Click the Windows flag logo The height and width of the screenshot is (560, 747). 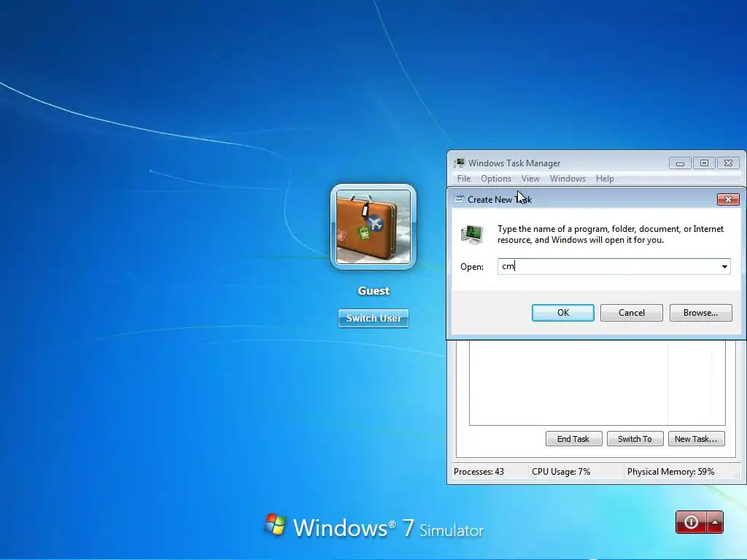[x=275, y=525]
